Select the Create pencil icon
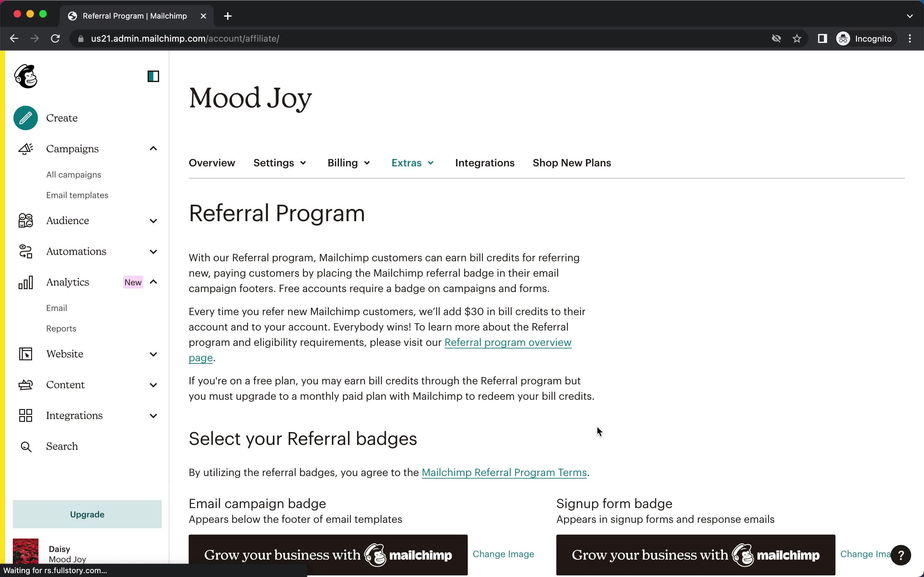The height and width of the screenshot is (577, 924). point(25,118)
